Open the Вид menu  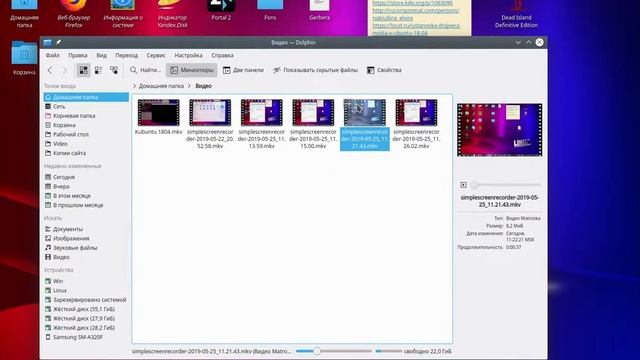(x=101, y=55)
